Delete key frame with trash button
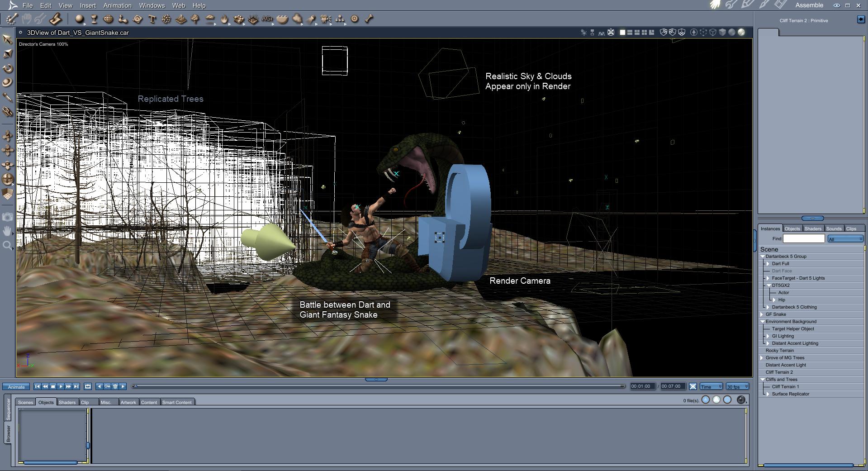The width and height of the screenshot is (868, 471). pos(115,386)
